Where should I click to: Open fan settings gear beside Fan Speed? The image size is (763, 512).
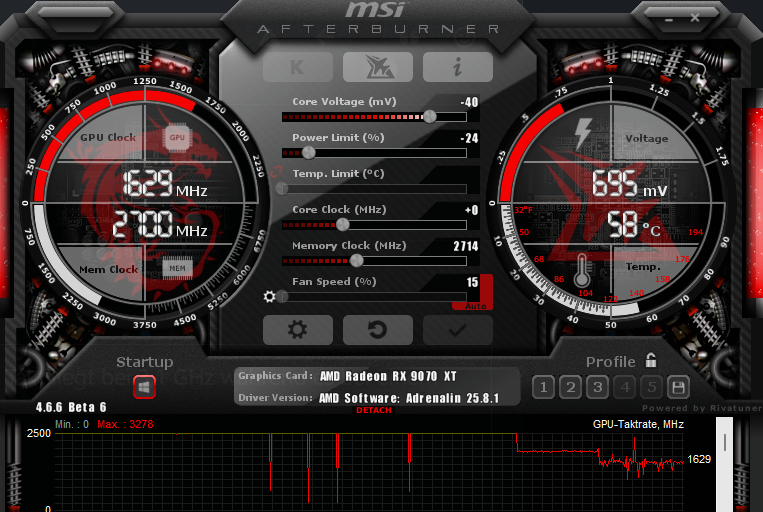(x=269, y=296)
